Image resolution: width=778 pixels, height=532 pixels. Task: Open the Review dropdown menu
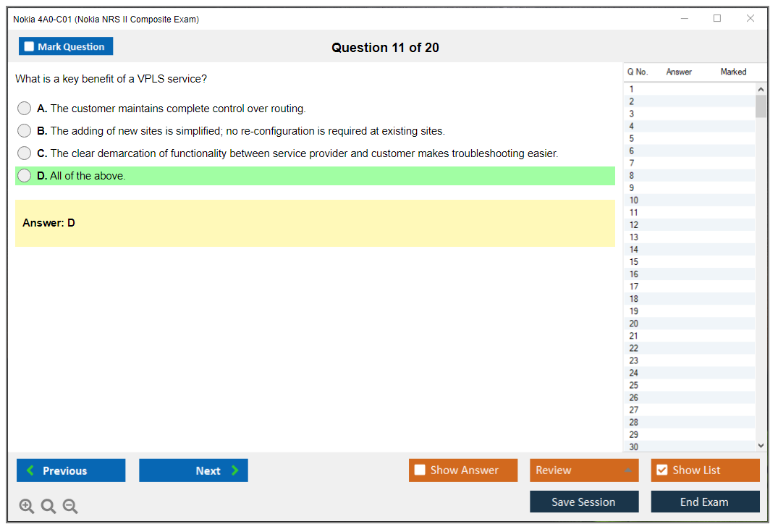tap(584, 470)
